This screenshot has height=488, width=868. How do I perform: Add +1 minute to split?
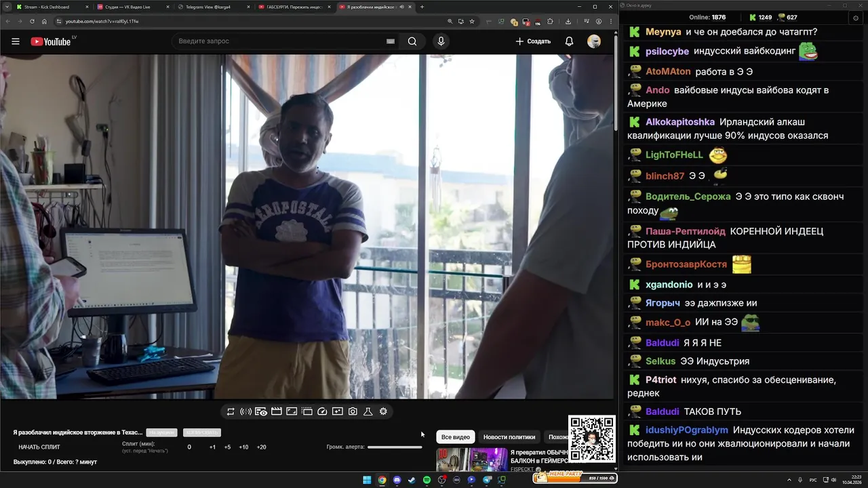(212, 447)
